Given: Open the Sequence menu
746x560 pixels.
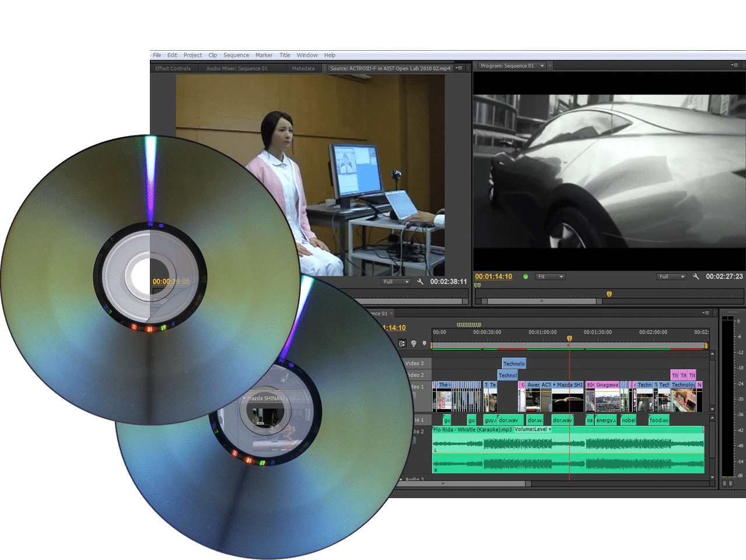Looking at the screenshot, I should point(236,55).
